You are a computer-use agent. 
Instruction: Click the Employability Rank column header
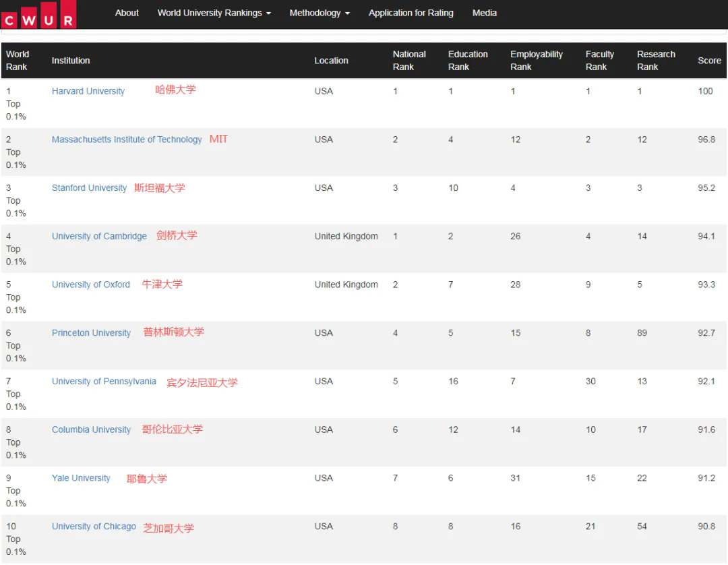(x=537, y=61)
